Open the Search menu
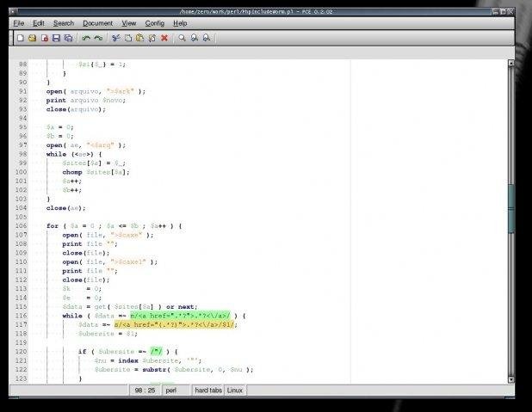The image size is (532, 412). point(64,23)
